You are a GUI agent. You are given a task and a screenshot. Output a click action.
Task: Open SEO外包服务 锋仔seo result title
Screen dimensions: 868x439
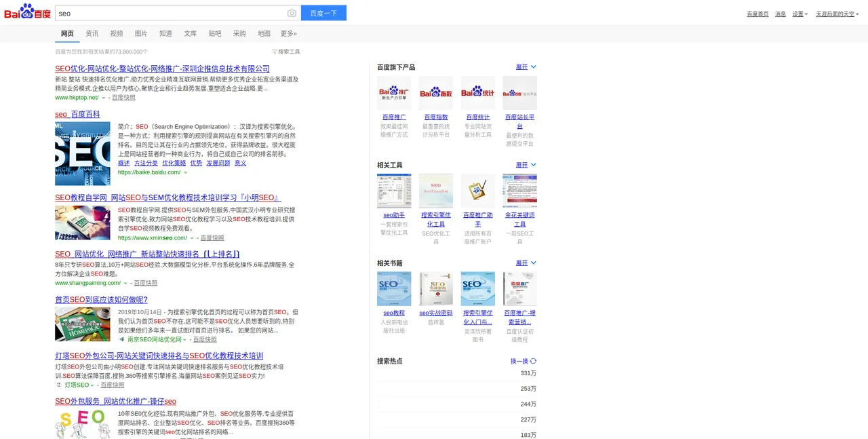pyautogui.click(x=115, y=402)
